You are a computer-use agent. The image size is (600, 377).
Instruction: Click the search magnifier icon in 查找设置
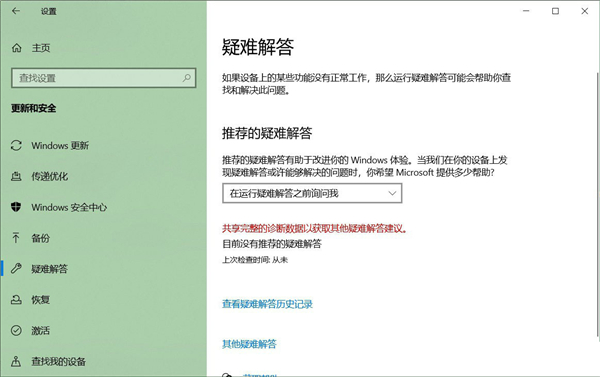tap(187, 78)
